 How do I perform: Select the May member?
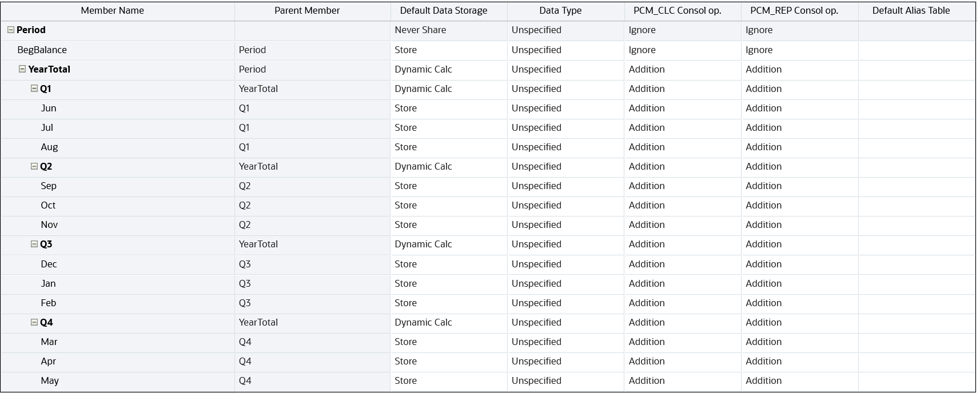pos(50,380)
